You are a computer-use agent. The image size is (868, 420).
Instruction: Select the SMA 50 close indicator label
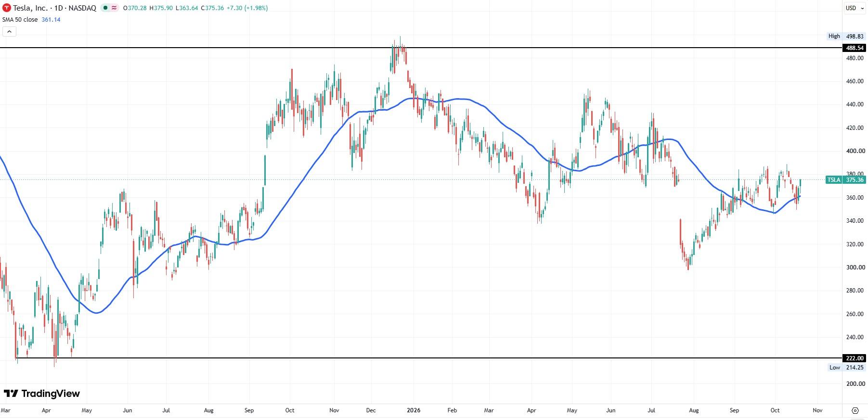20,20
